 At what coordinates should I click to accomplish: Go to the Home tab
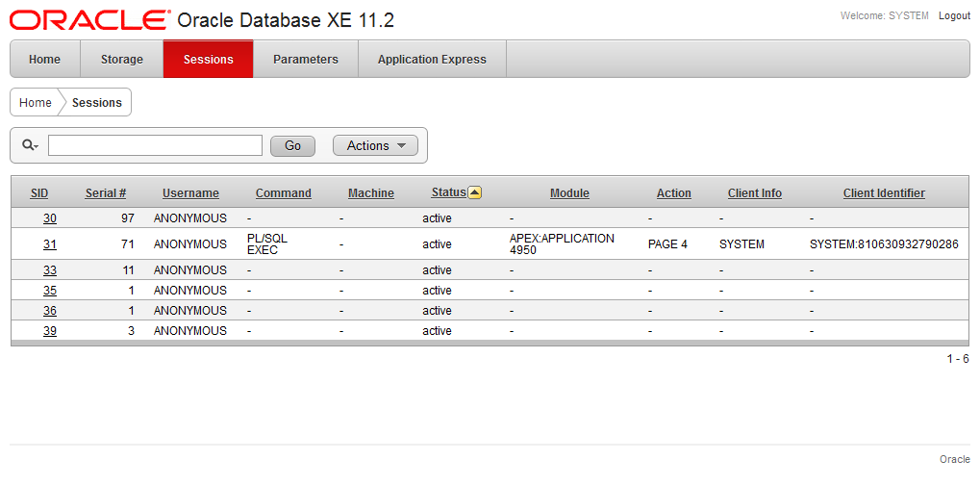45,60
